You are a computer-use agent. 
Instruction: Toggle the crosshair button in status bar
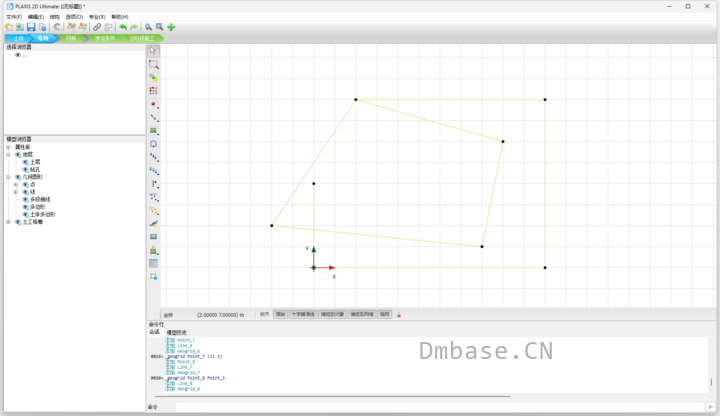(x=303, y=315)
